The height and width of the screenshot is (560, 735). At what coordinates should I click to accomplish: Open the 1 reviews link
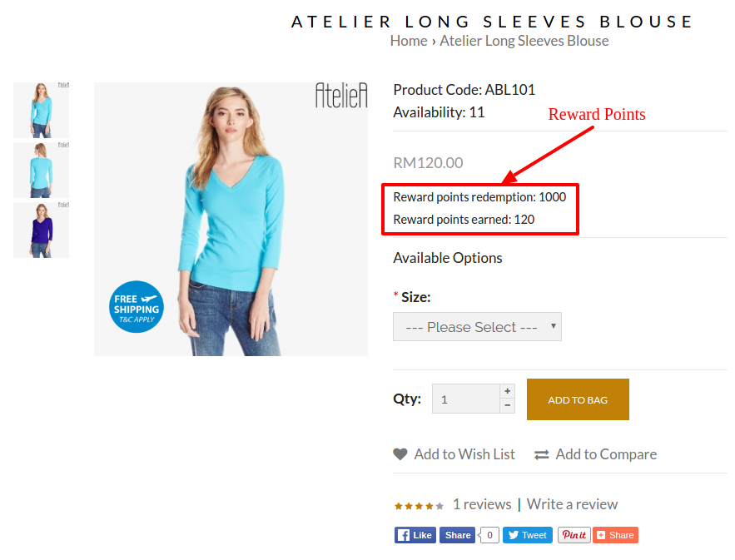pyautogui.click(x=482, y=504)
